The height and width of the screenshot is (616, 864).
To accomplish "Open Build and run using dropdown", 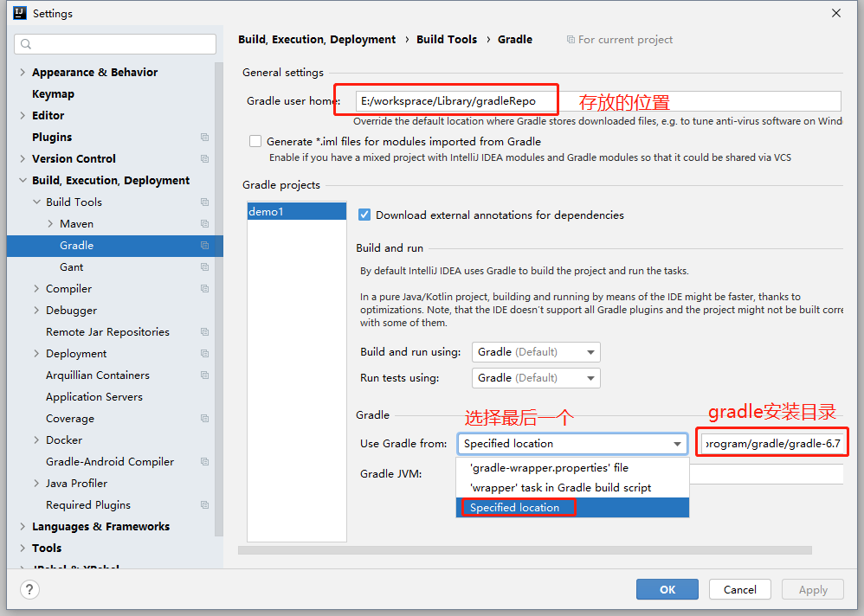I will click(x=536, y=352).
